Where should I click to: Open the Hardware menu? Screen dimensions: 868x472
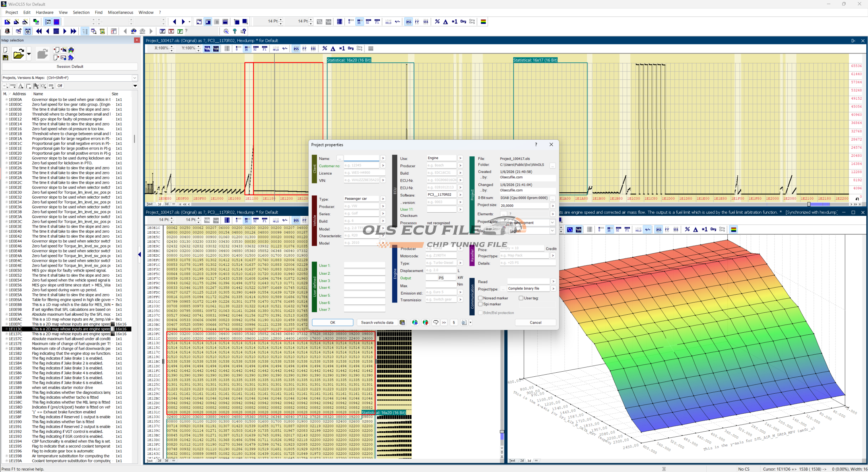tap(44, 12)
